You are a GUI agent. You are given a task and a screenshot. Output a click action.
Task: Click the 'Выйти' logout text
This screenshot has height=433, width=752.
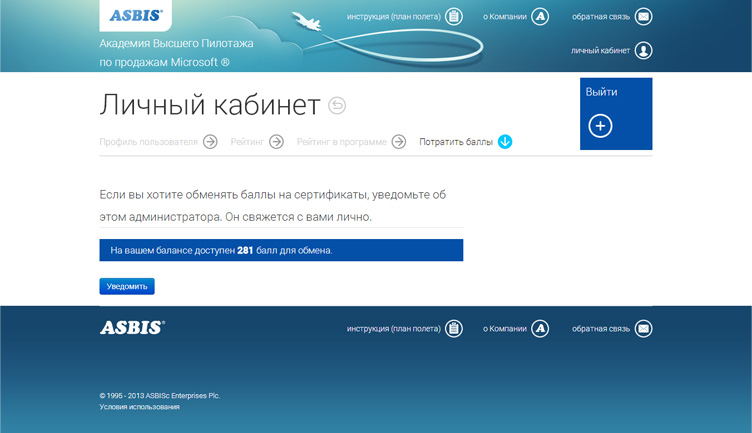[601, 92]
